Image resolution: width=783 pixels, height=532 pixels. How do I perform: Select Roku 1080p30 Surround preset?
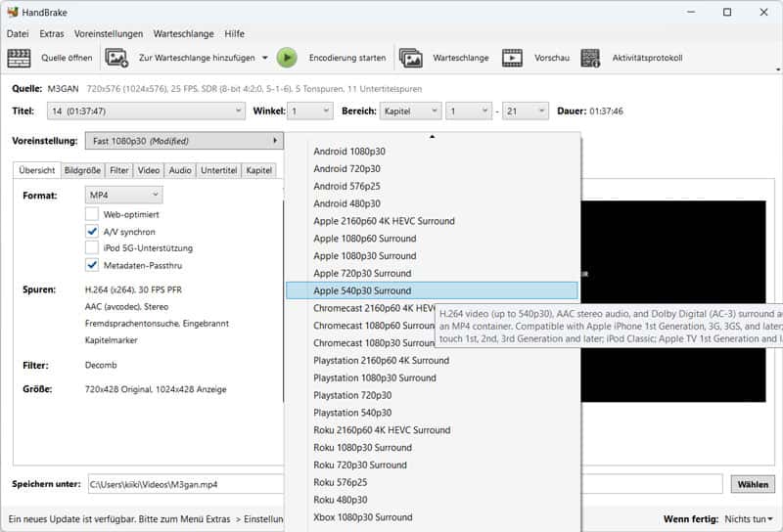[x=432, y=448]
